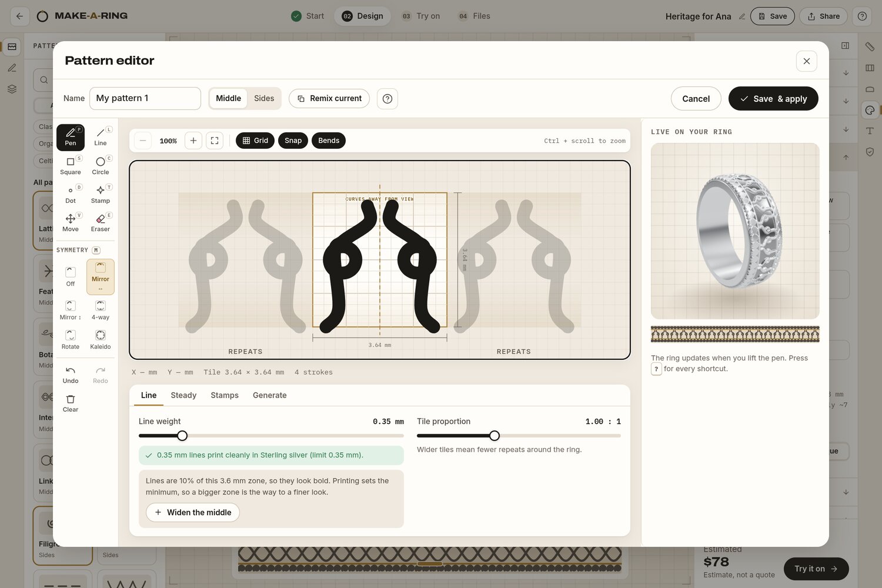Pick the Square shape tool

71,166
